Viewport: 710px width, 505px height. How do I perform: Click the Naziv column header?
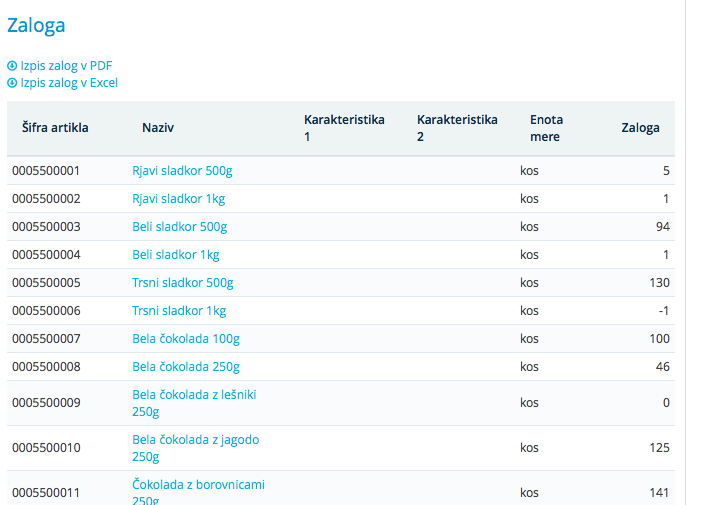(x=158, y=128)
